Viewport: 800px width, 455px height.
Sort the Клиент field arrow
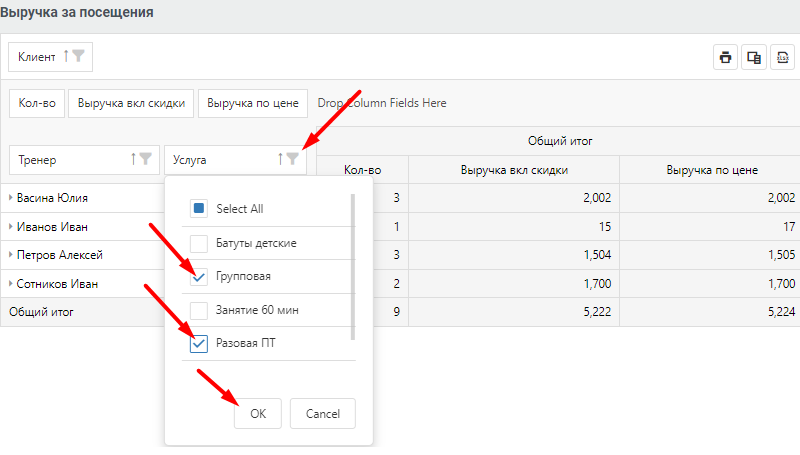[66, 56]
